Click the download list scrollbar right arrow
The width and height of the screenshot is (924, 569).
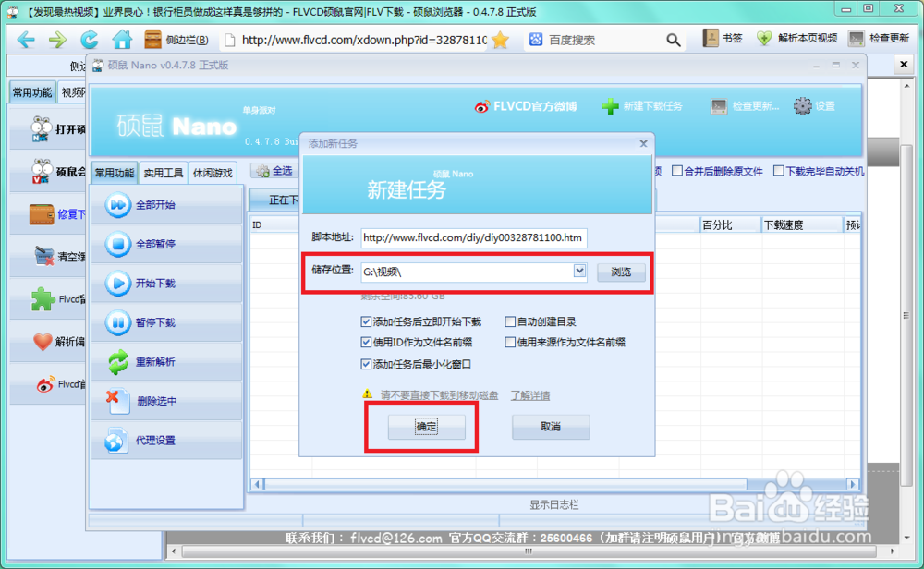[x=853, y=484]
